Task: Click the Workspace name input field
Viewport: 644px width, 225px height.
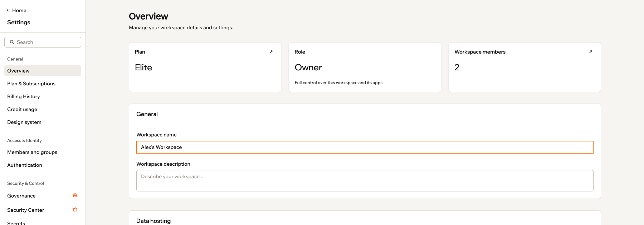Action: pos(365,147)
